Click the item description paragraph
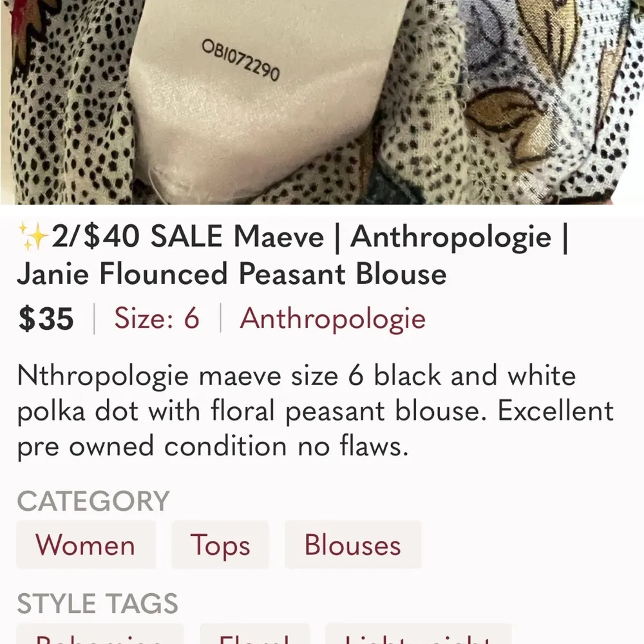644x644 pixels. tap(316, 410)
